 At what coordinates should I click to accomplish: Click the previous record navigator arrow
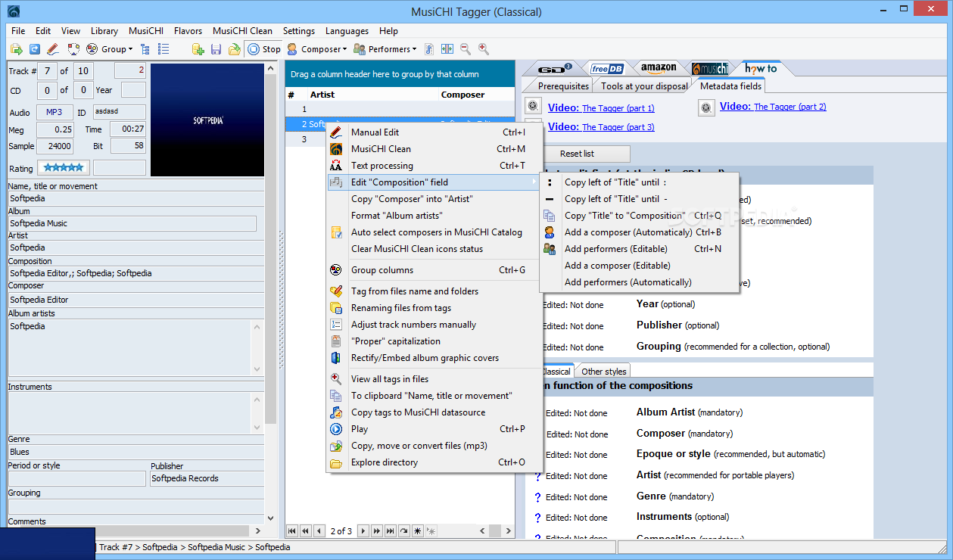pyautogui.click(x=319, y=531)
